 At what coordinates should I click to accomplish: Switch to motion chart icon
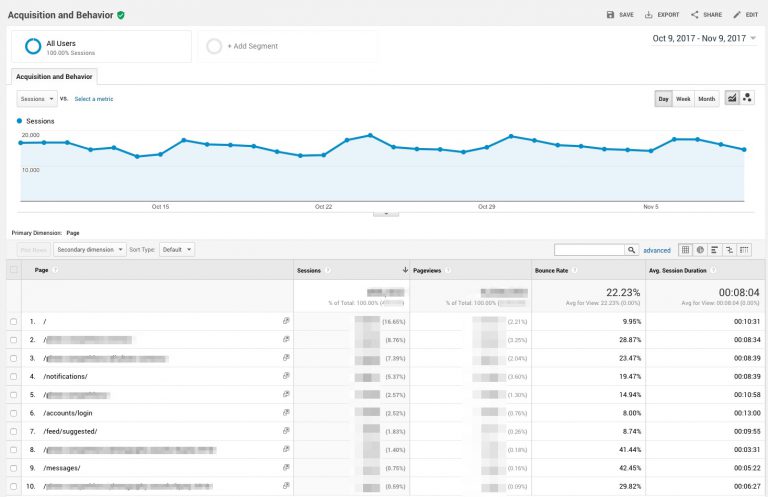point(747,98)
